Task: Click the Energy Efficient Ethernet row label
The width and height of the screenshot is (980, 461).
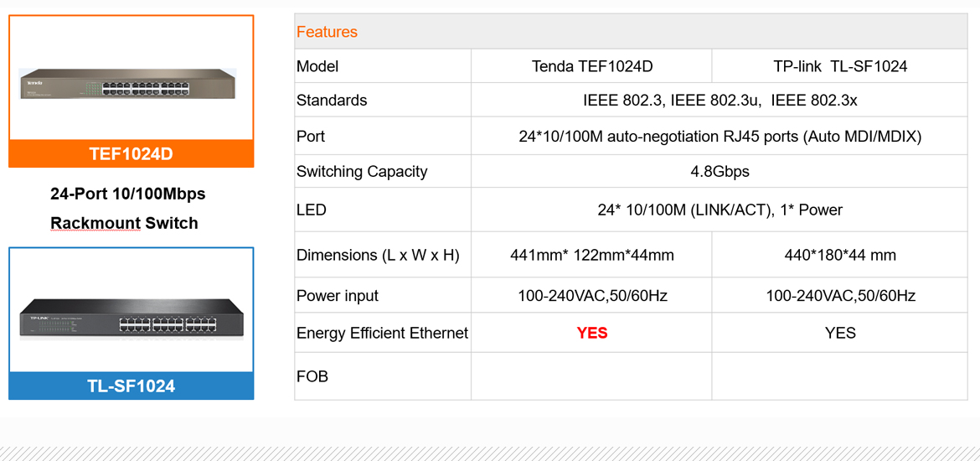Action: click(x=382, y=334)
